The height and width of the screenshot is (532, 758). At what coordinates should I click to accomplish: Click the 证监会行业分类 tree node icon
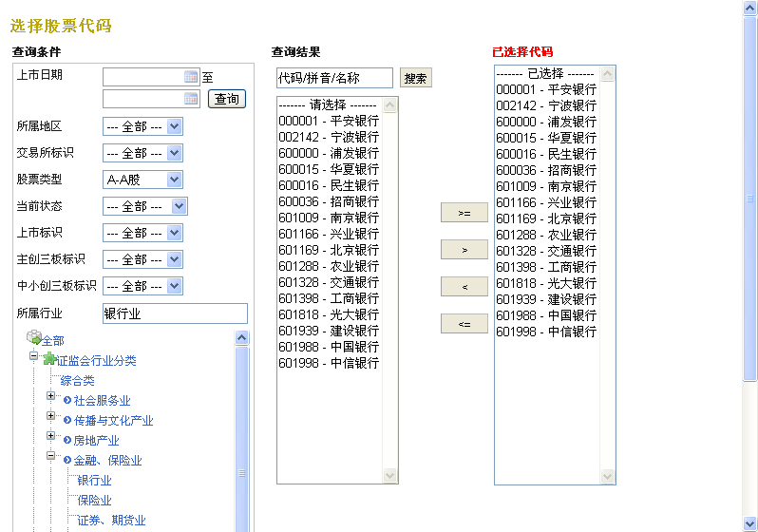click(x=49, y=359)
